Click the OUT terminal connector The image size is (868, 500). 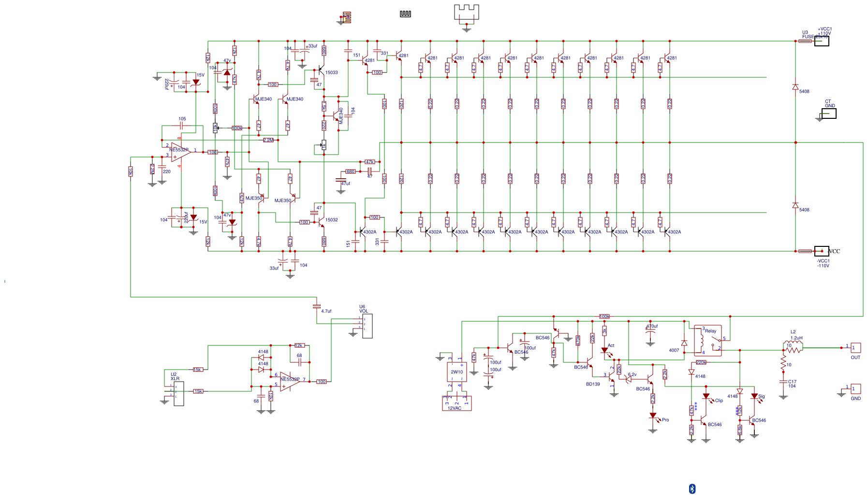(855, 348)
